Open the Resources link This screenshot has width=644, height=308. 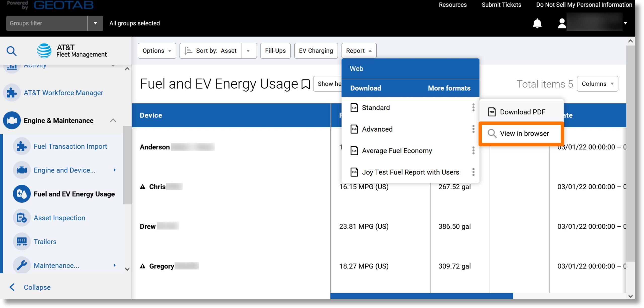[x=453, y=5]
